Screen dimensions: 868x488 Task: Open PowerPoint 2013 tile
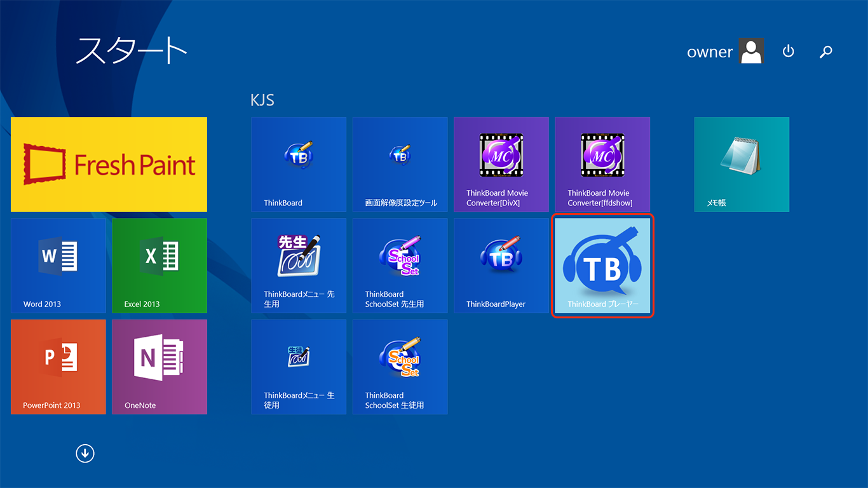click(58, 367)
